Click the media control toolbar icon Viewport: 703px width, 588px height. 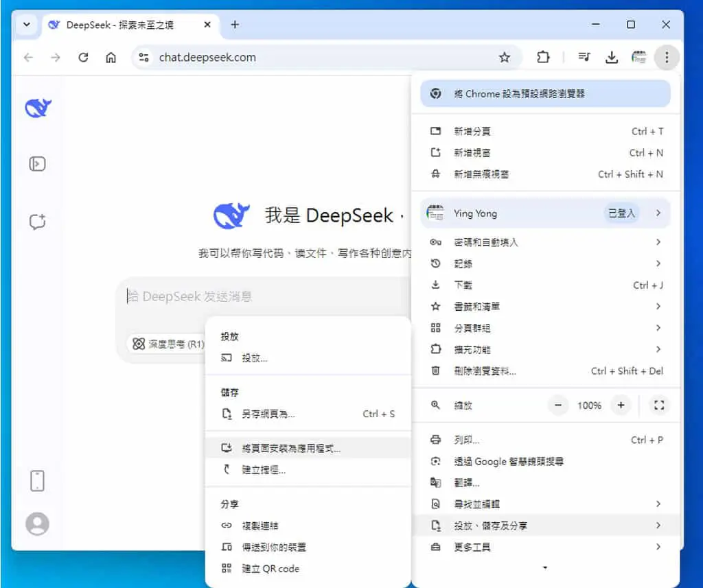584,58
